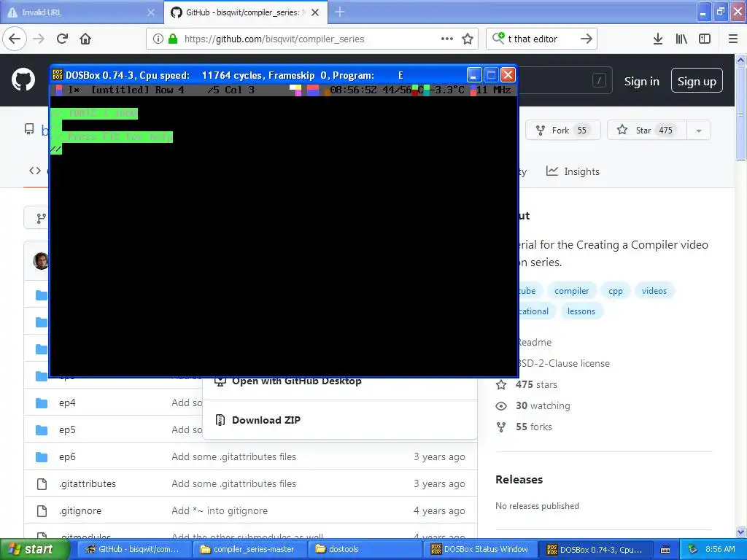Image resolution: width=747 pixels, height=560 pixels.
Task: Click the Windows start button
Action: [35, 549]
